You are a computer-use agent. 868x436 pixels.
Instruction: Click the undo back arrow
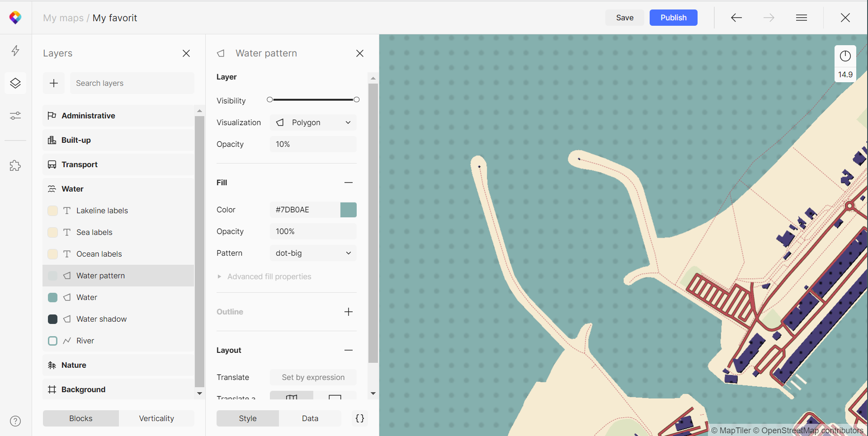click(x=736, y=18)
